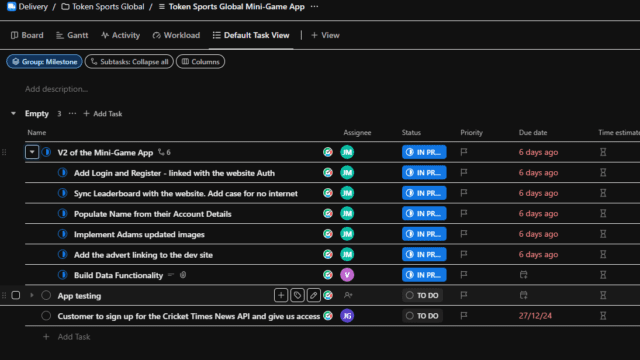Click the 27/12/24 due date

pos(535,316)
